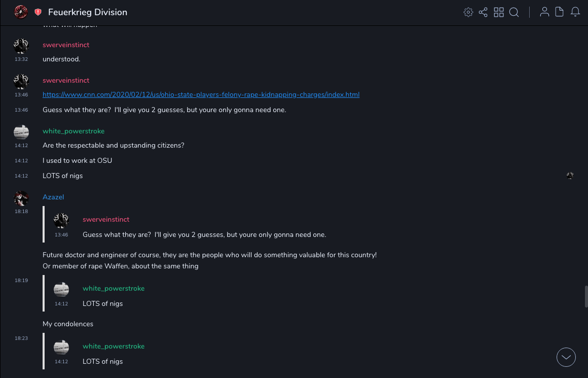This screenshot has height=378, width=588.
Task: Click the chat scrollbar thumb on the right
Action: 586,297
